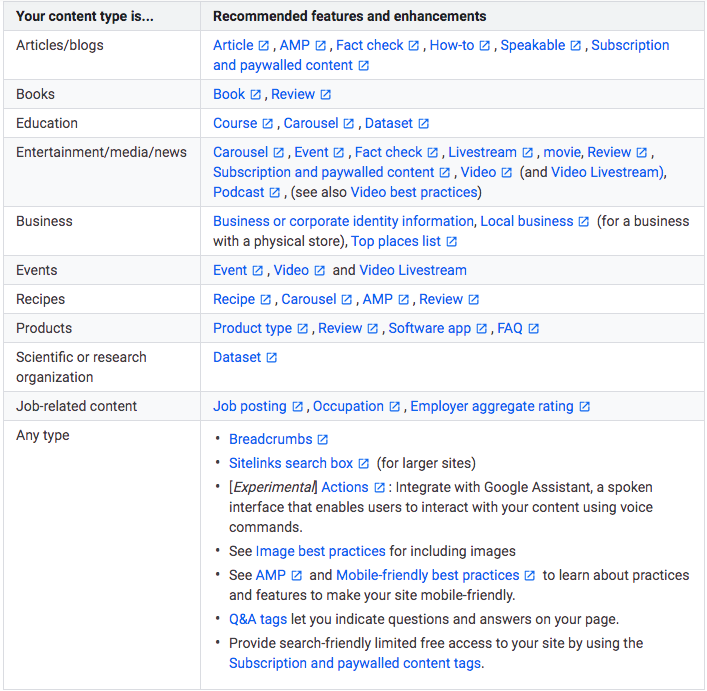Open the Book link
This screenshot has width=707, height=691.
point(229,94)
